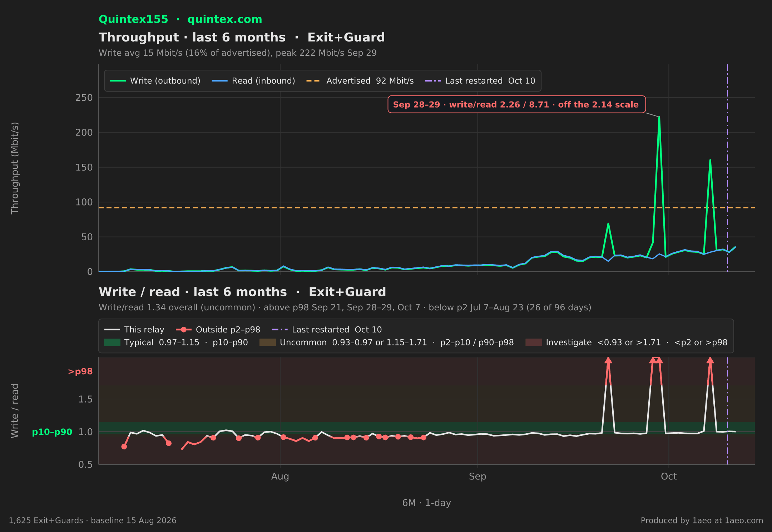The width and height of the screenshot is (772, 532).
Task: Click the 'Sep' x-axis label
Action: 477,477
